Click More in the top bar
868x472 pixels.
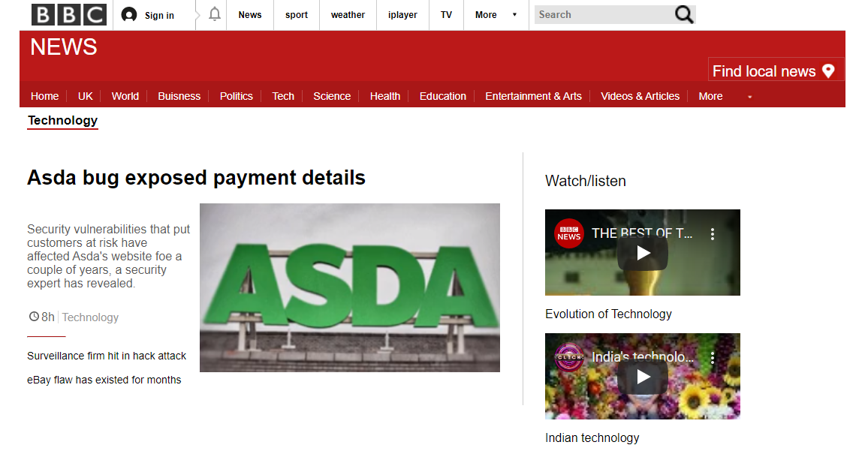[486, 15]
